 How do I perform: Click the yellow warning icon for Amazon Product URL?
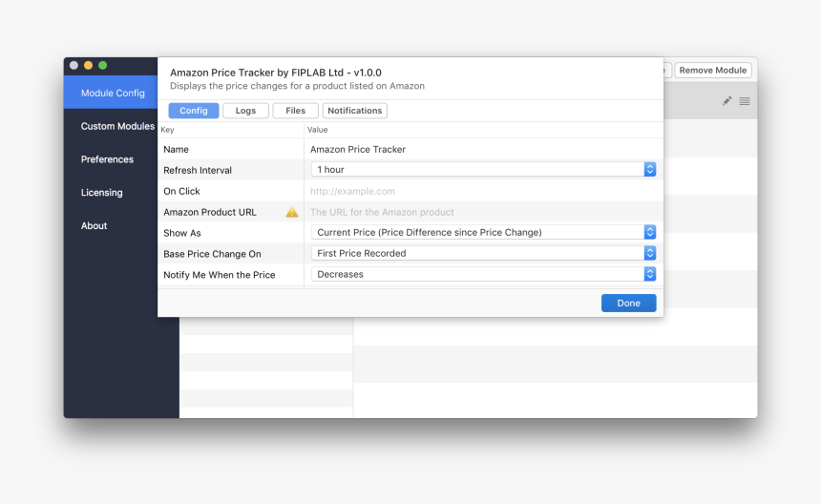(291, 212)
